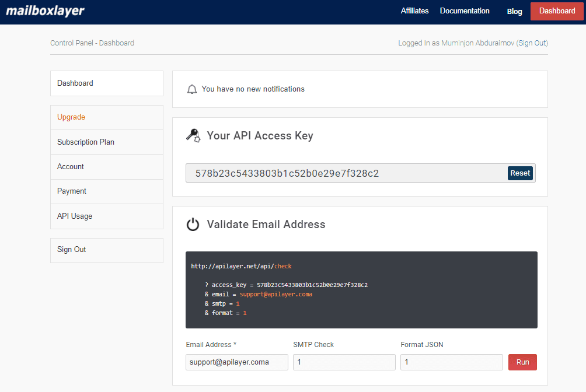
Task: Click the API access key icon
Action: pos(193,135)
